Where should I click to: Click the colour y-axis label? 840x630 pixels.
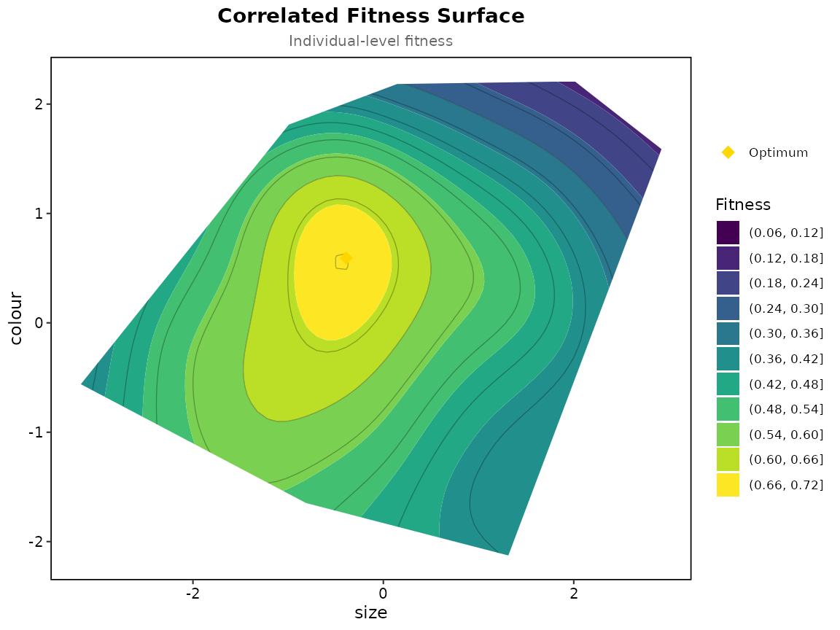coord(15,318)
